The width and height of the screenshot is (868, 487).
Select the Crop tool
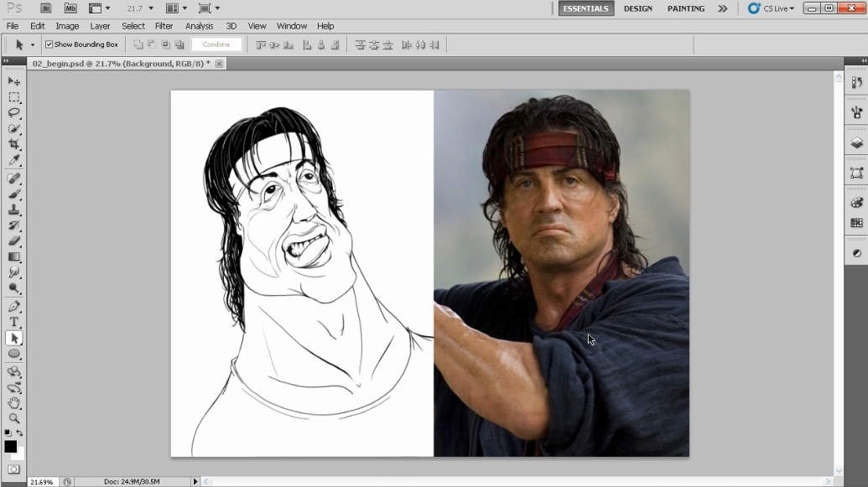14,144
